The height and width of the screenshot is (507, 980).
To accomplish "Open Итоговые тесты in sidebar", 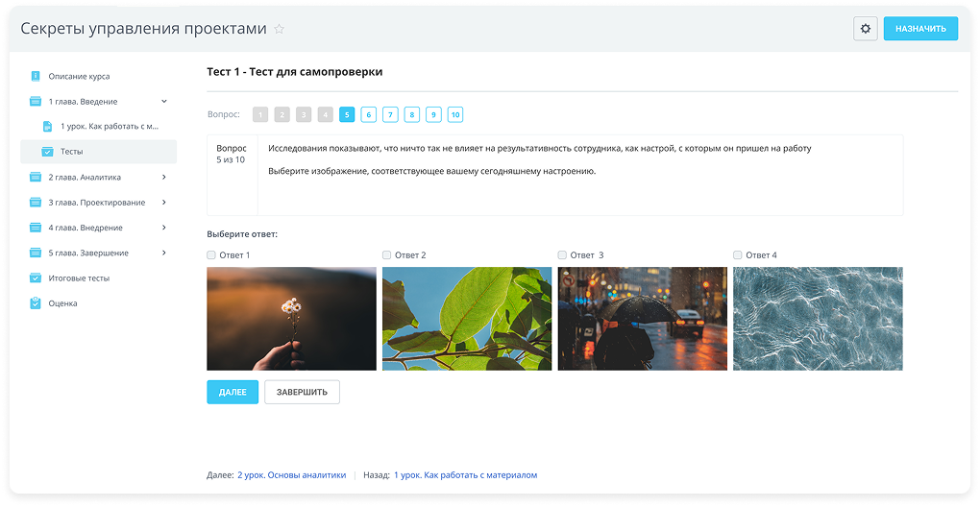I will (79, 278).
